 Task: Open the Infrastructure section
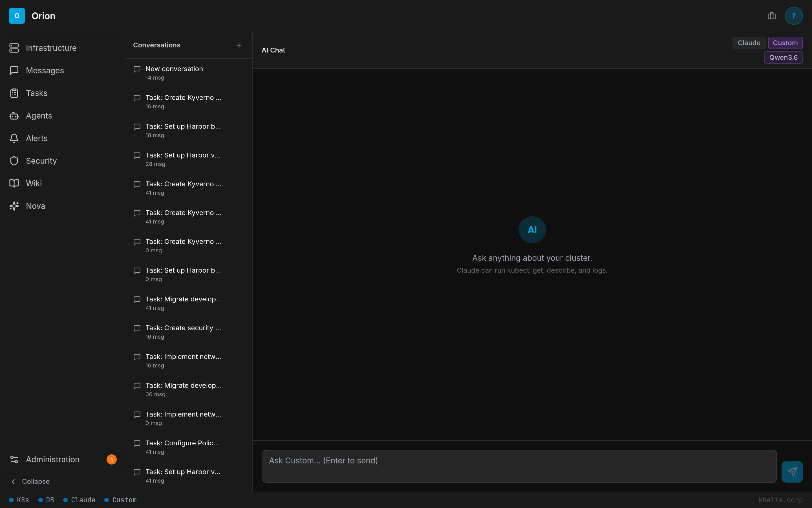pos(63,48)
